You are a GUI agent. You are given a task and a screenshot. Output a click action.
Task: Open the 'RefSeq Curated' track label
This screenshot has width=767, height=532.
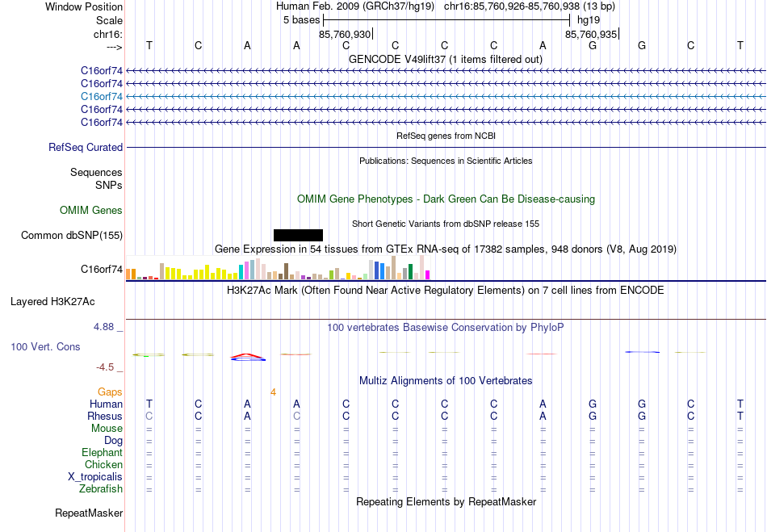(x=86, y=147)
